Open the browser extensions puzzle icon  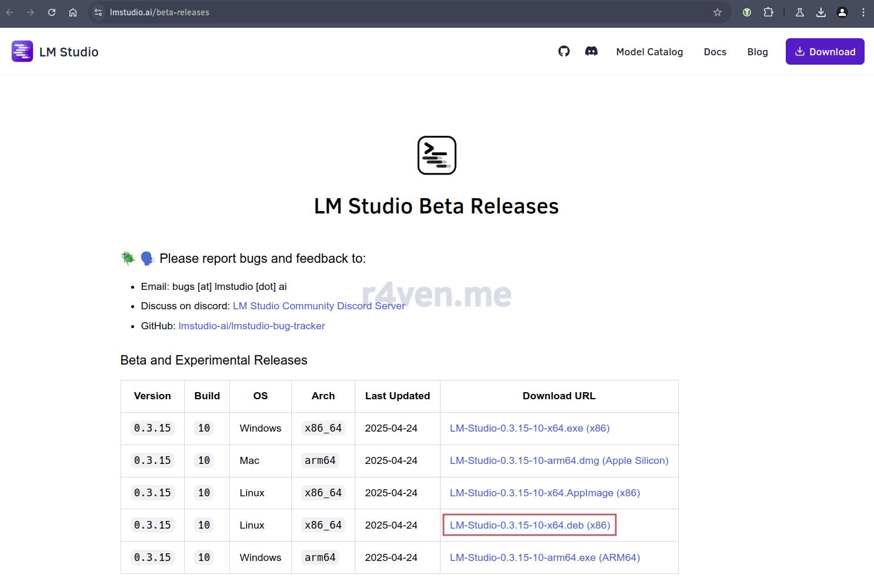(768, 12)
